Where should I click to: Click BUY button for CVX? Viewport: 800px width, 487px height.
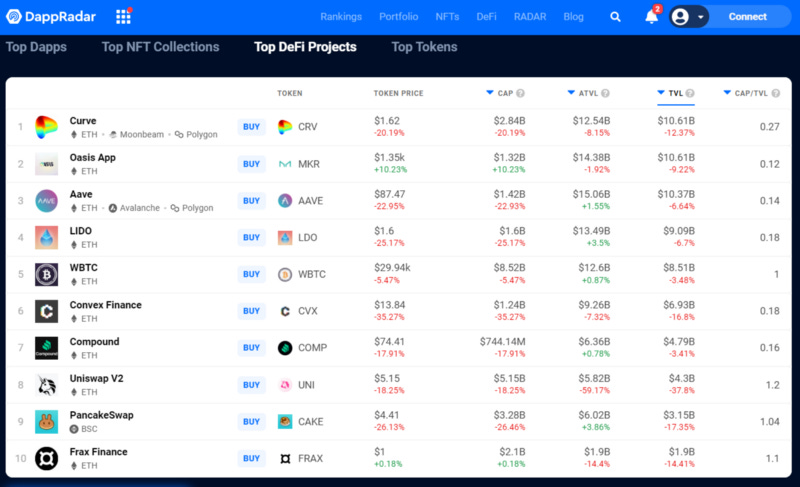[252, 311]
